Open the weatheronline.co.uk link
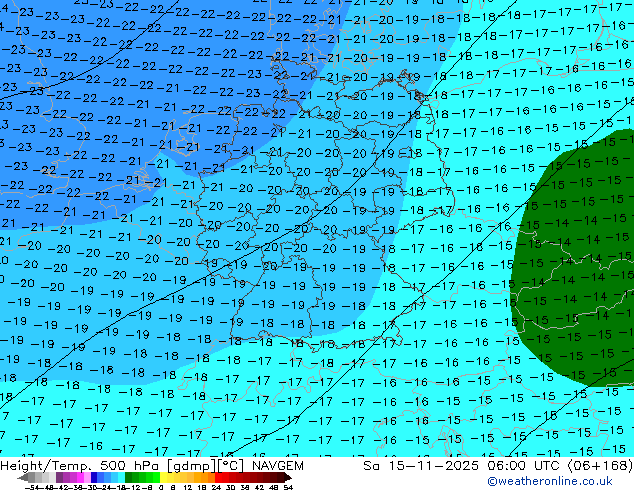 [x=550, y=481]
